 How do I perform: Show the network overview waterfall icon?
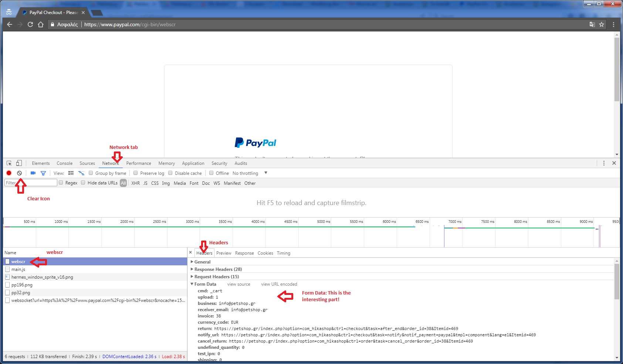(81, 173)
